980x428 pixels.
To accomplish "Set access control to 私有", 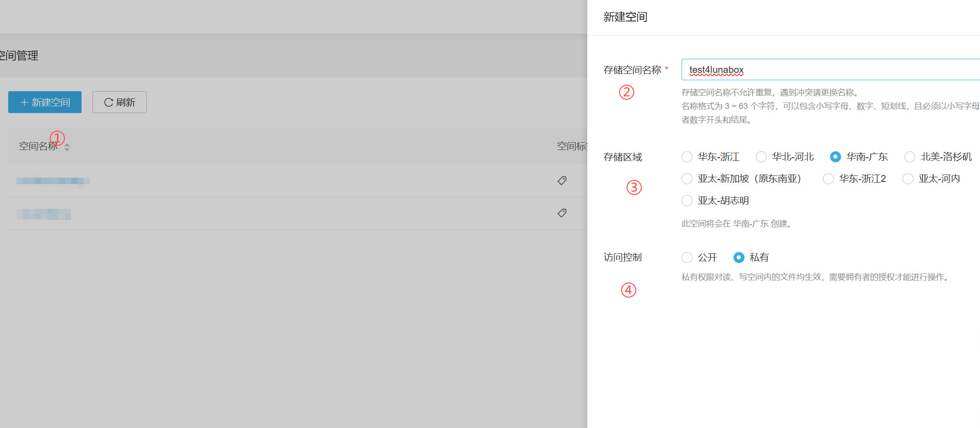I will tap(739, 258).
